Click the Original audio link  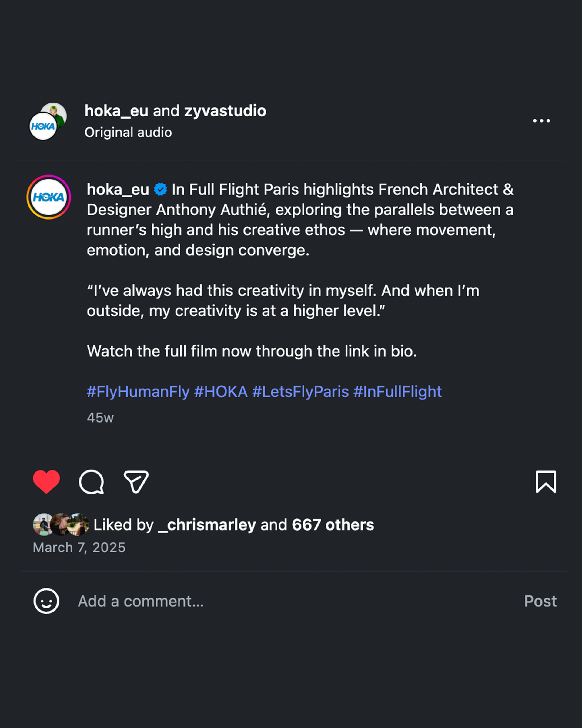click(x=128, y=132)
